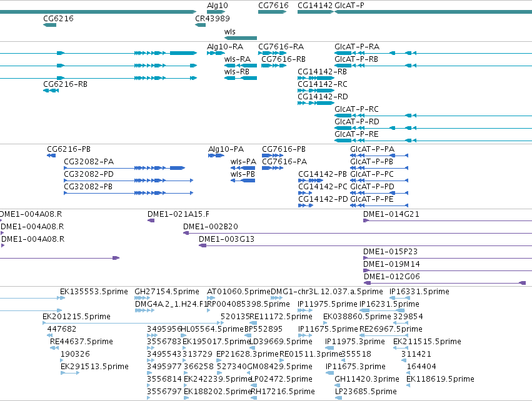The width and height of the screenshot is (532, 401).
Task: Select EST RH17216.5prime label
Action: [x=283, y=392]
